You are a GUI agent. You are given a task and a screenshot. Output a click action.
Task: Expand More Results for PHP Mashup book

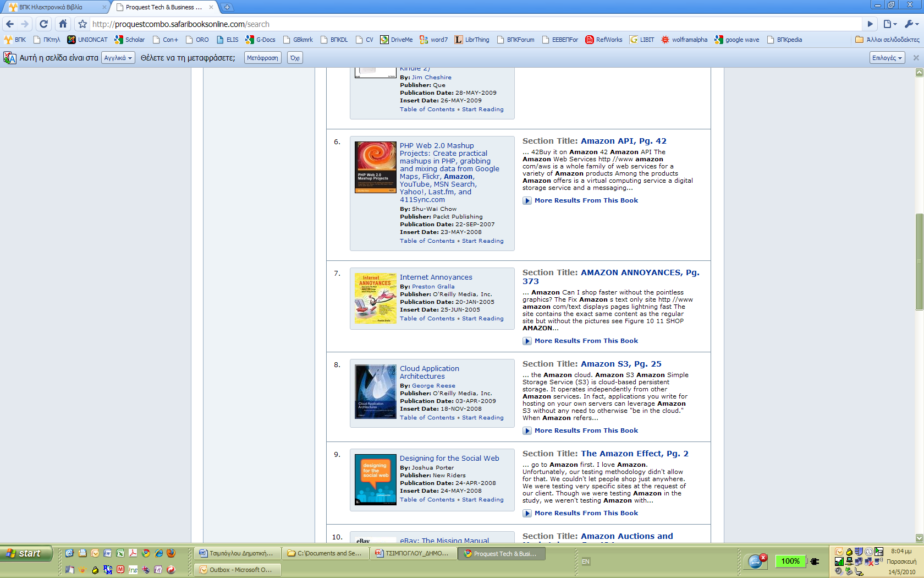pos(581,201)
